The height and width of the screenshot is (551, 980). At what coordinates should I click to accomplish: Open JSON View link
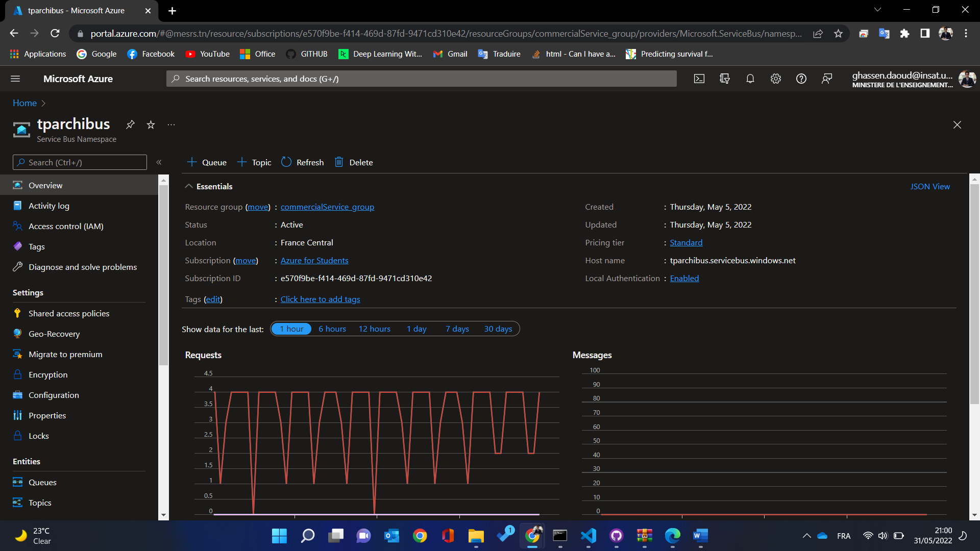(930, 187)
